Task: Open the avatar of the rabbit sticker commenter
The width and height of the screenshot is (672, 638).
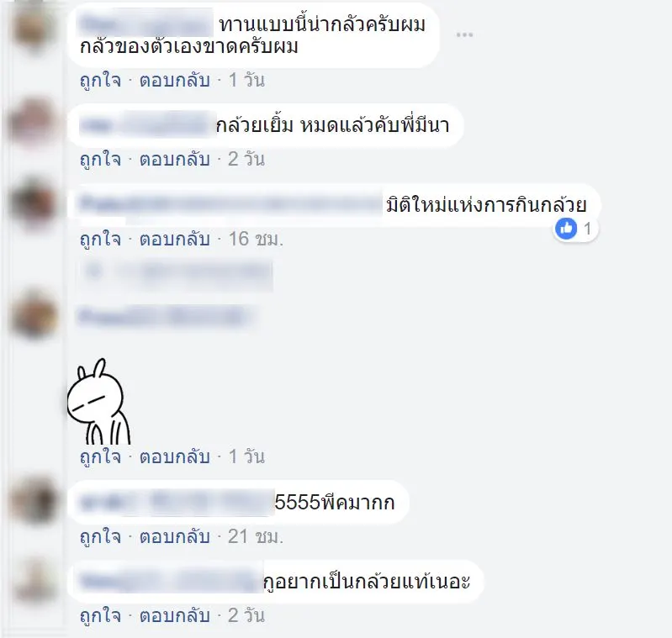Action: point(33,314)
